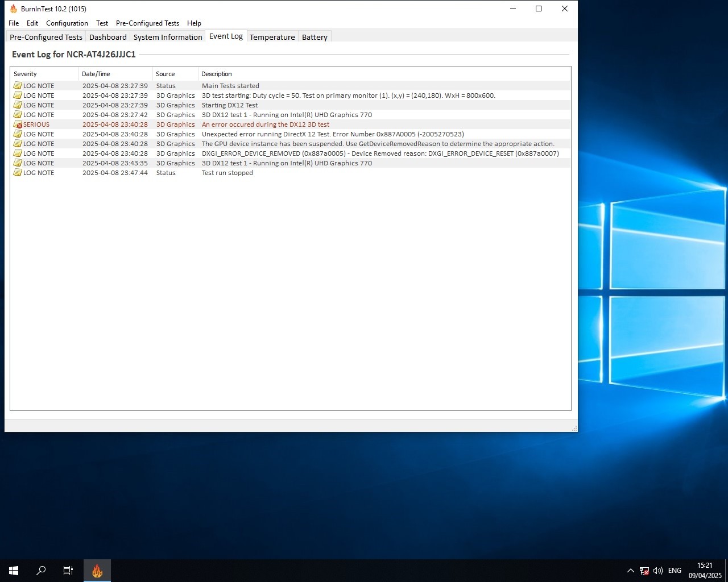This screenshot has width=728, height=582.
Task: Click the SERIOUS error icon in event log
Action: tap(18, 124)
